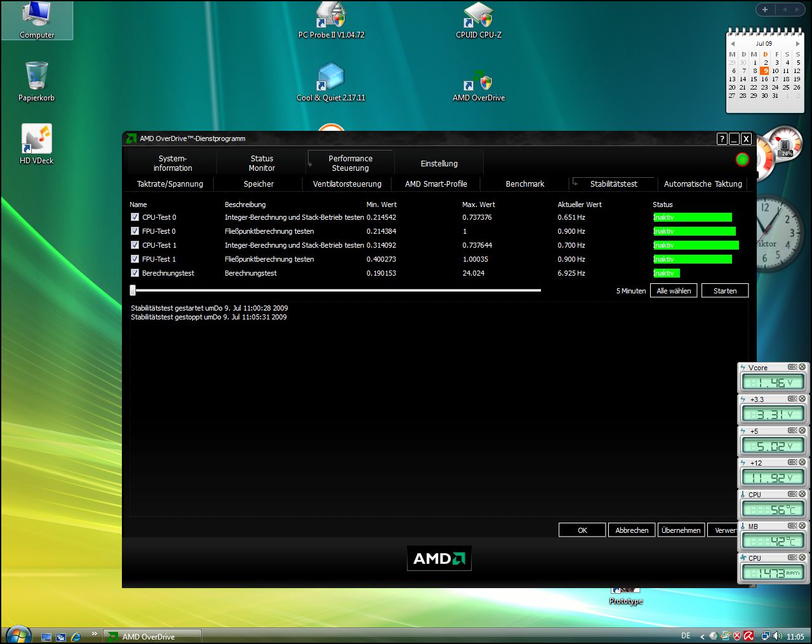Image resolution: width=812 pixels, height=644 pixels.
Task: Click the green status indicator in OverDrive
Action: pyautogui.click(x=742, y=159)
